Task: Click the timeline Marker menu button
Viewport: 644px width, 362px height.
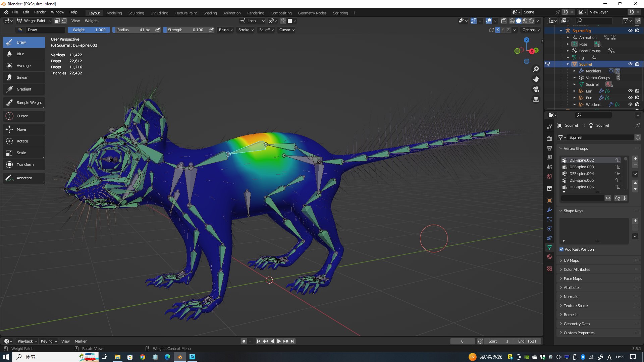Action: (x=80, y=341)
